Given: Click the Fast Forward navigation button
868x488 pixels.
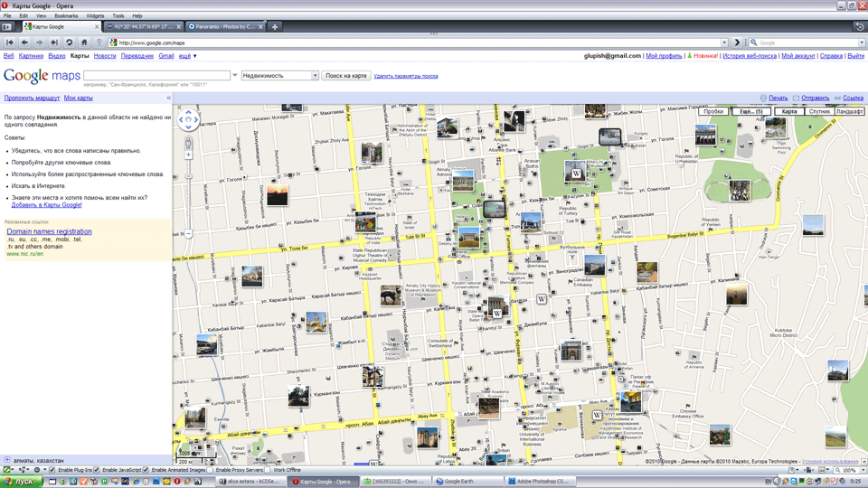Looking at the screenshot, I should point(54,42).
